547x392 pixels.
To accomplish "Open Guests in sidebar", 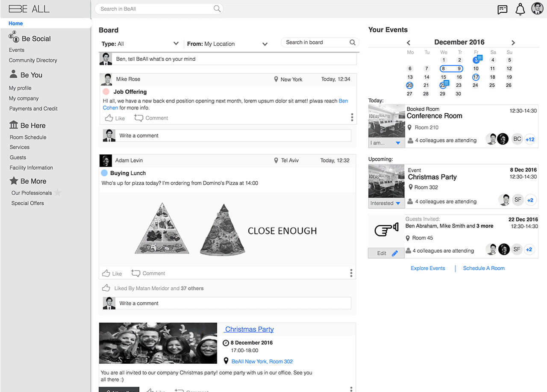I will point(18,157).
